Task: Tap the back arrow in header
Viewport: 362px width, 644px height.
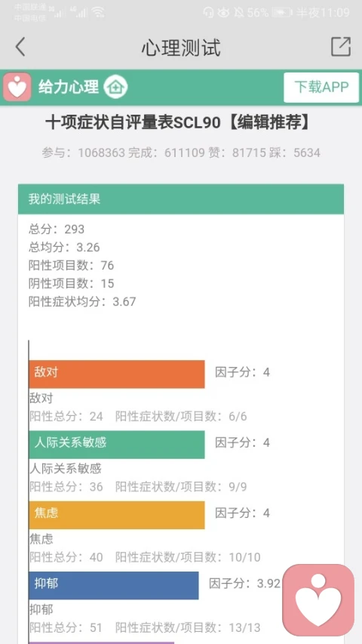Action: click(x=20, y=47)
